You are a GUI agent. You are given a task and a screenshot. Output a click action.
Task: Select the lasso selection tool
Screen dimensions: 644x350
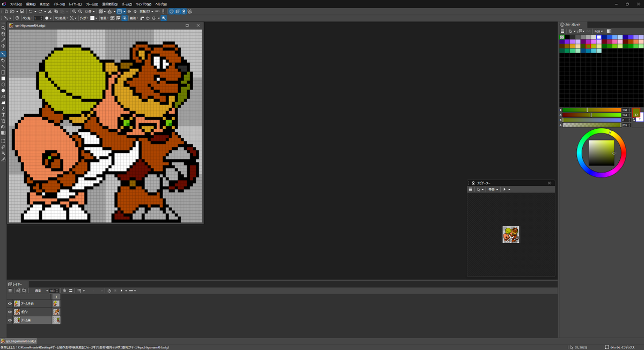pos(3,147)
